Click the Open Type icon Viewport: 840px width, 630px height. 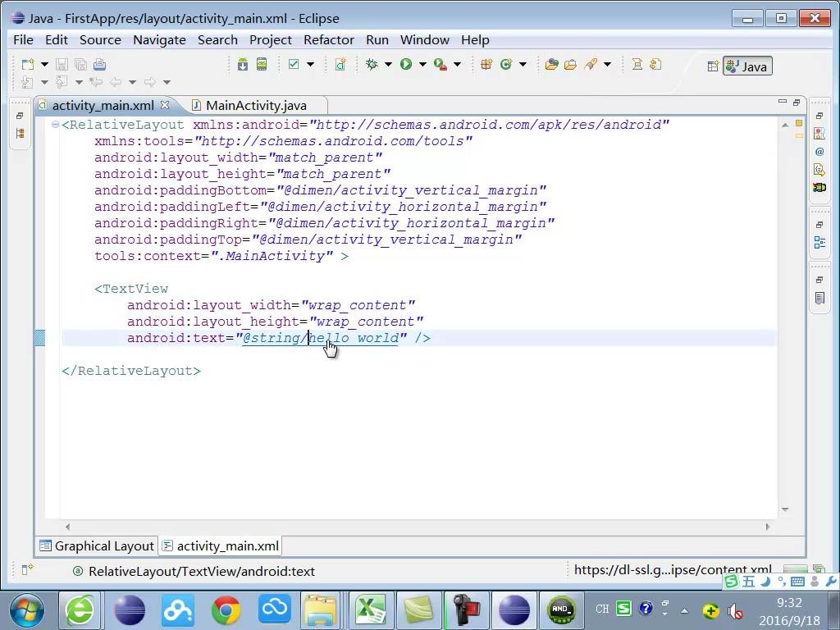pos(552,64)
